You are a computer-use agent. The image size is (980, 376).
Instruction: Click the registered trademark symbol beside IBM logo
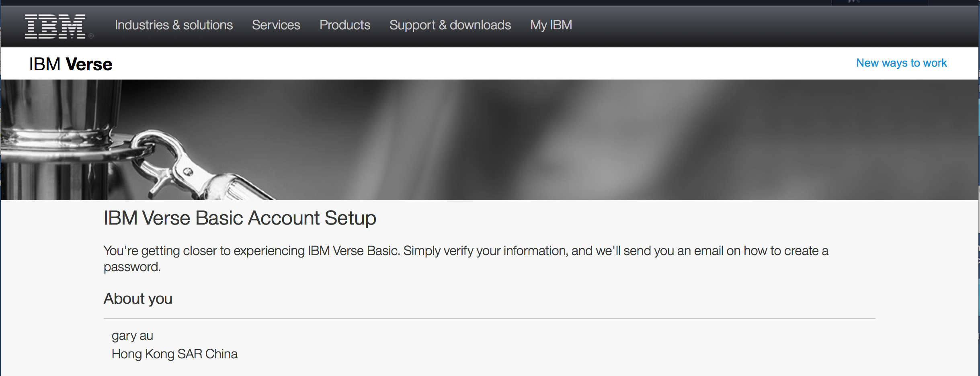click(91, 36)
